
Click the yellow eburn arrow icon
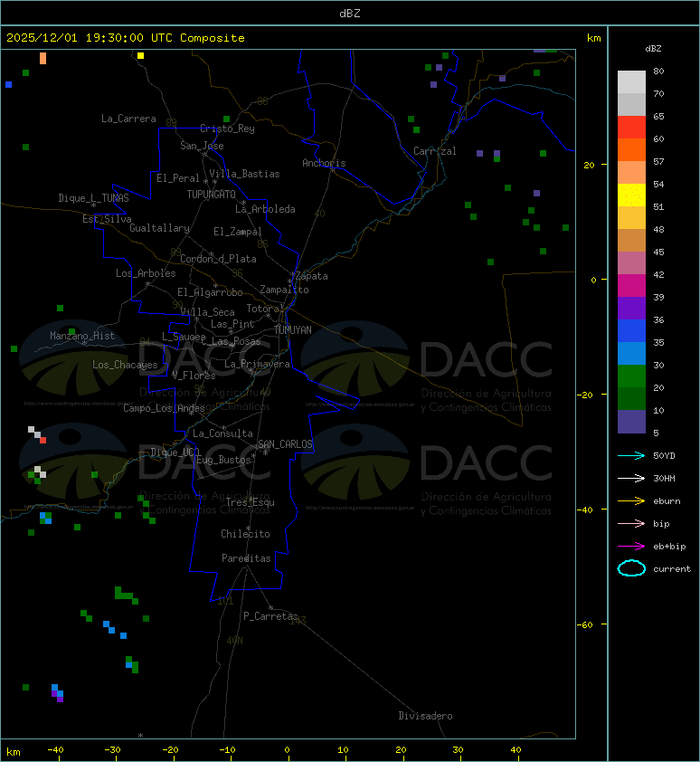point(631,501)
